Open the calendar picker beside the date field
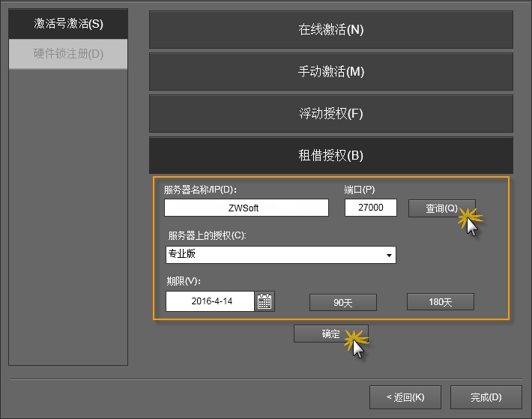This screenshot has height=419, width=532. tap(265, 301)
